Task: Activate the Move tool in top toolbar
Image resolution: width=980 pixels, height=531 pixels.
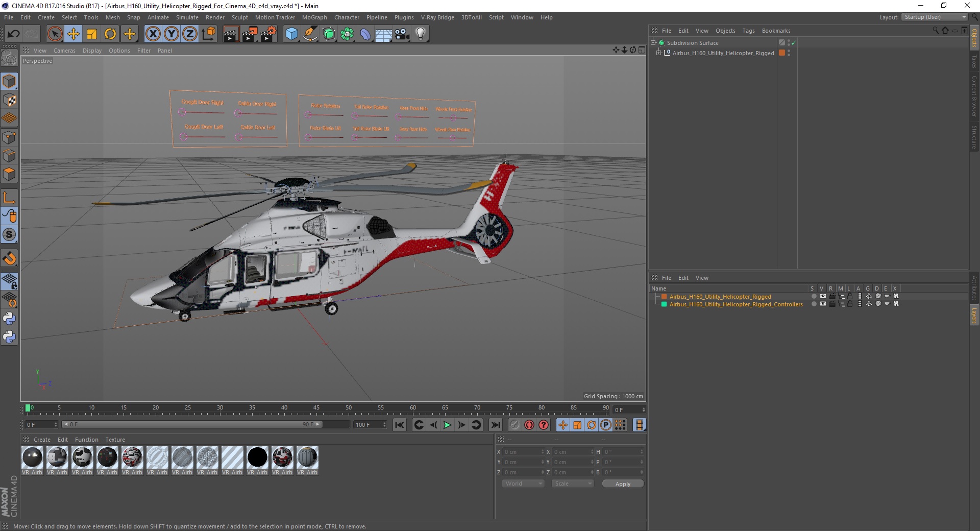Action: 73,34
